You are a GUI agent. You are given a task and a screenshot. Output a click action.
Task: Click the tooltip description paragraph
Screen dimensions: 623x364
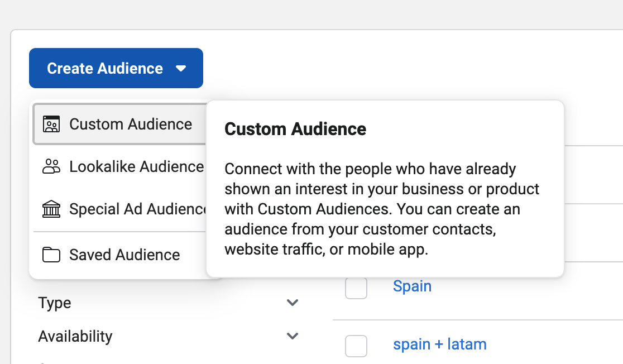coord(382,209)
